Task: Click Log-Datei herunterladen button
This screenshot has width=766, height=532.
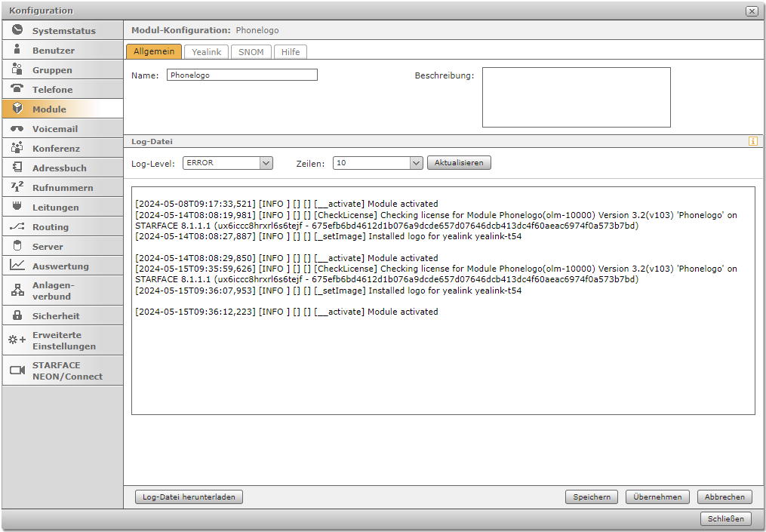Action: pyautogui.click(x=189, y=497)
